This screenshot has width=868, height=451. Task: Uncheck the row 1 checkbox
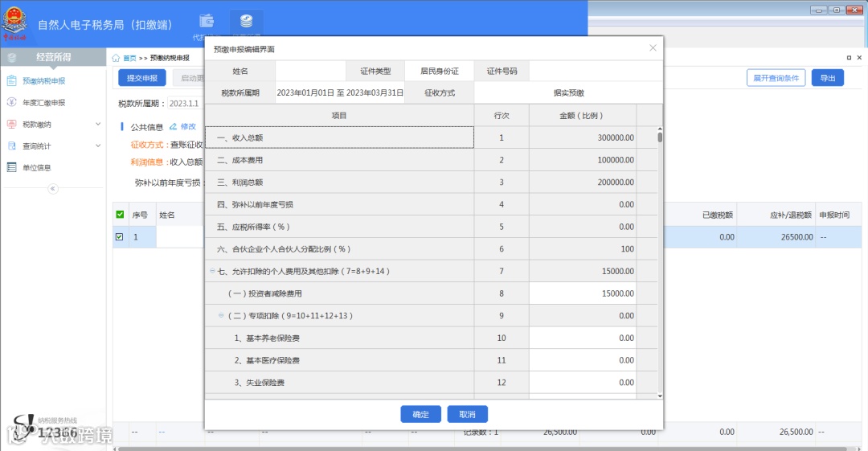click(x=120, y=236)
